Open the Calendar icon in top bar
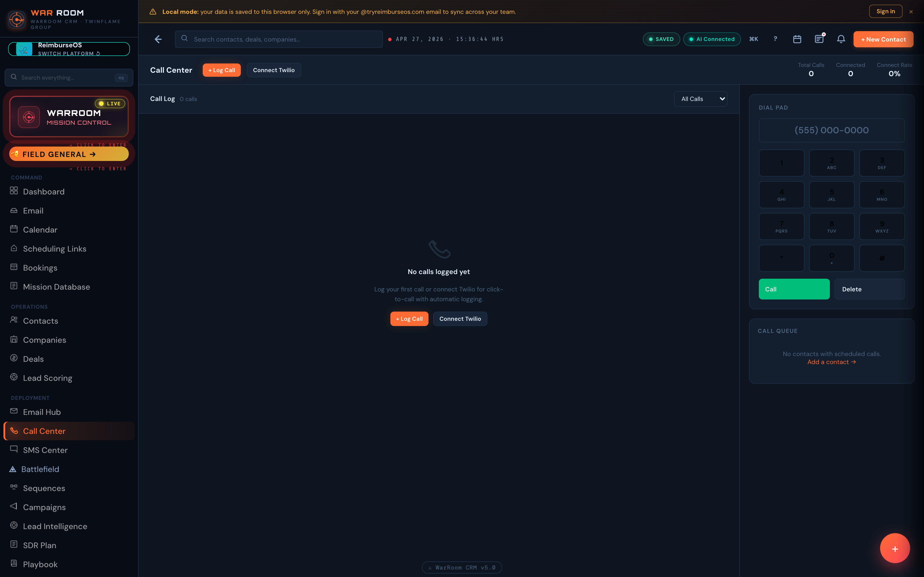 click(797, 39)
